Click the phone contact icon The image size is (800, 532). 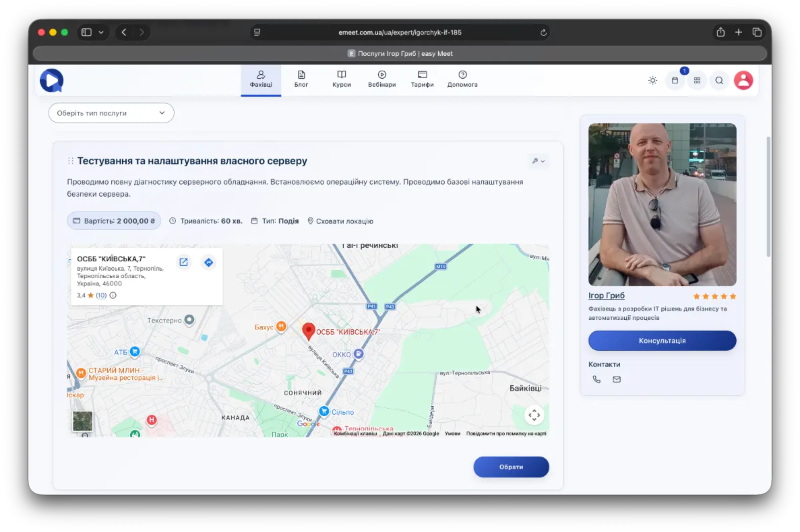click(x=597, y=379)
